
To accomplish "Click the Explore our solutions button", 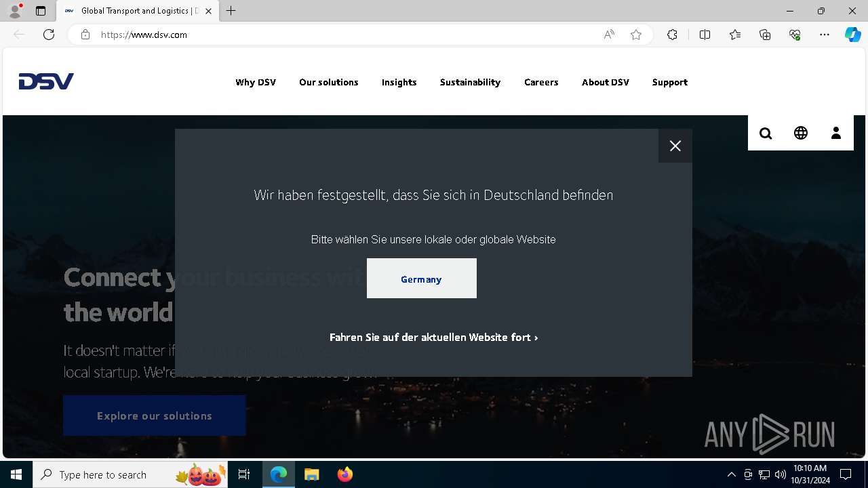I will click(155, 415).
